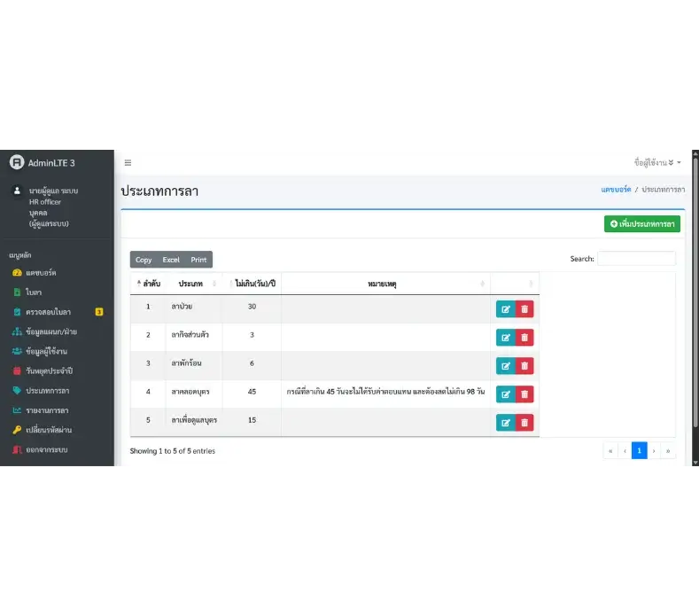Open the ชื่อผู้ใช้งาน user dropdown
The height and width of the screenshot is (616, 699).
[657, 163]
